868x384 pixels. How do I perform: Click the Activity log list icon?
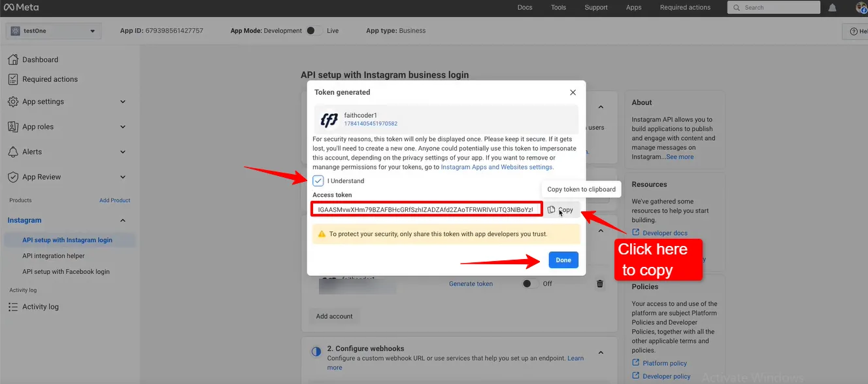tap(12, 306)
